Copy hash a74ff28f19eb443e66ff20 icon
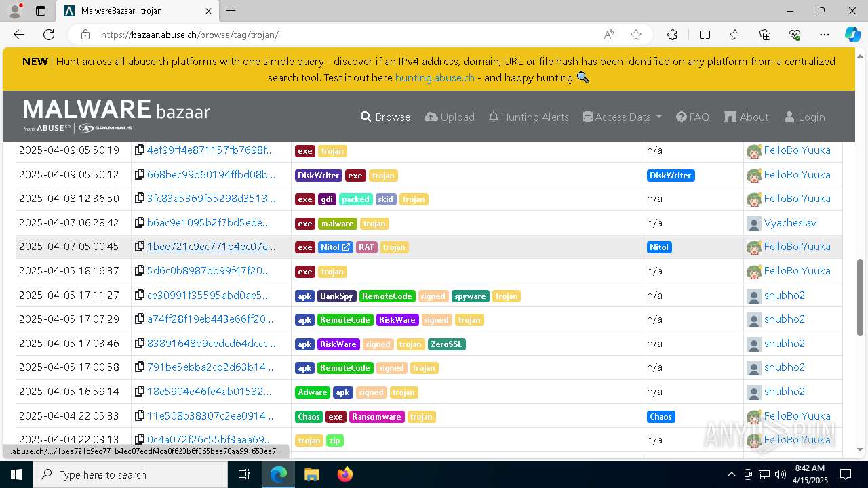 coord(139,319)
